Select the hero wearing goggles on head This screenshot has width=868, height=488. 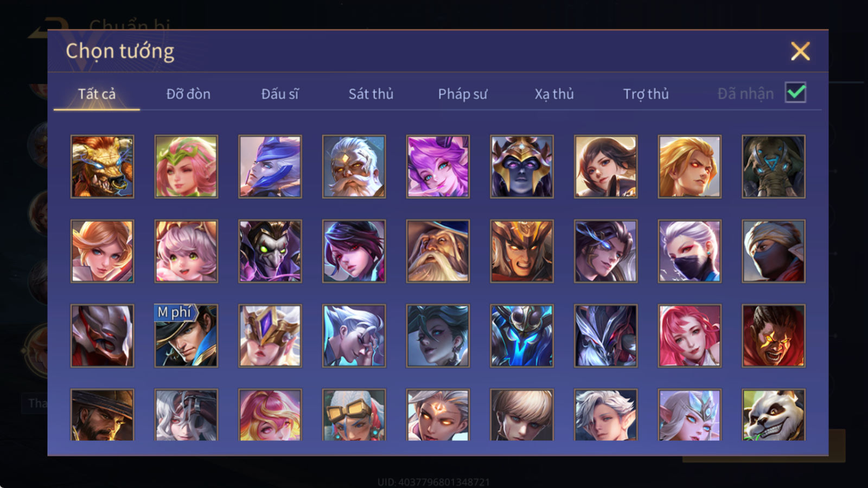(354, 415)
